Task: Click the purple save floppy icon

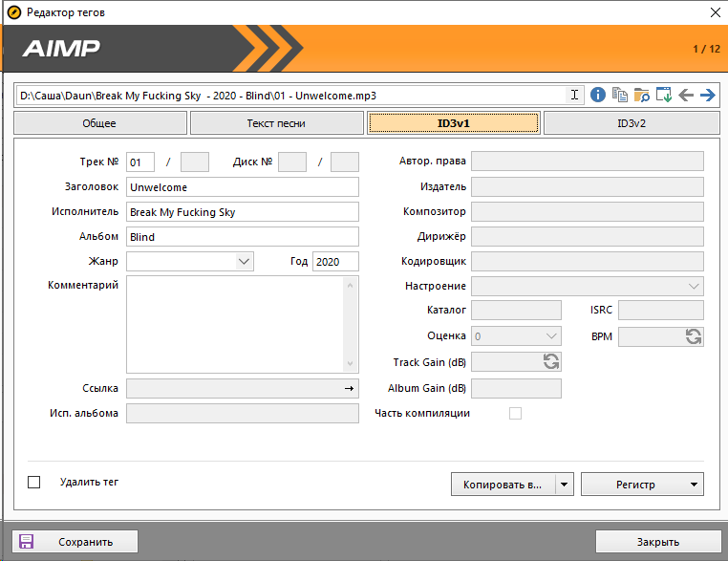Action: point(26,542)
